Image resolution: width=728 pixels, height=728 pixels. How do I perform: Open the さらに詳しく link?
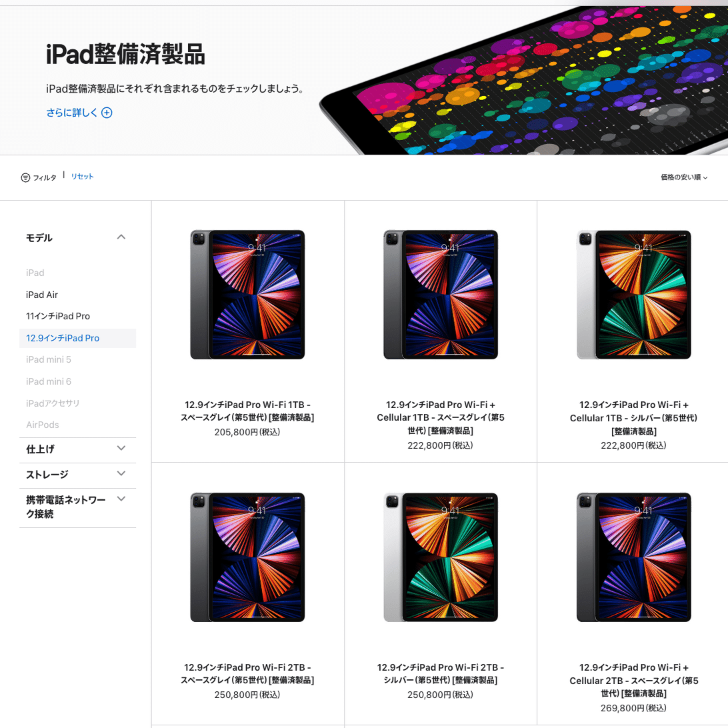(x=72, y=113)
